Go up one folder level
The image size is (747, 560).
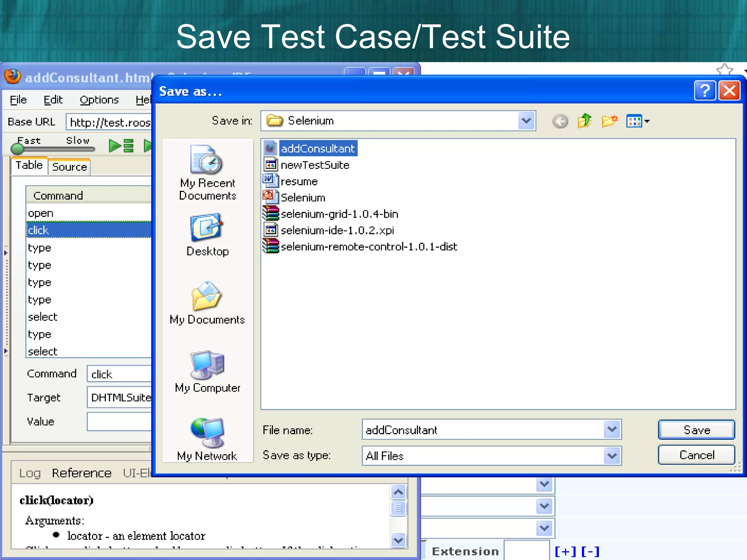click(585, 121)
